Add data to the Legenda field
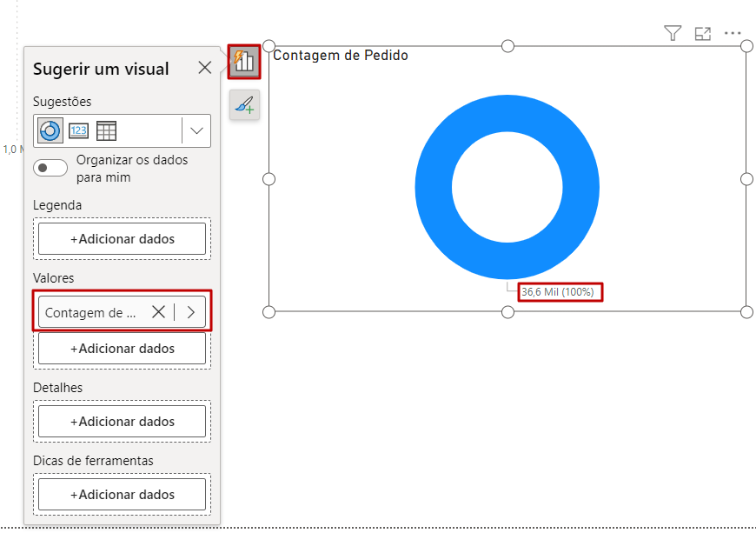 pyautogui.click(x=123, y=238)
